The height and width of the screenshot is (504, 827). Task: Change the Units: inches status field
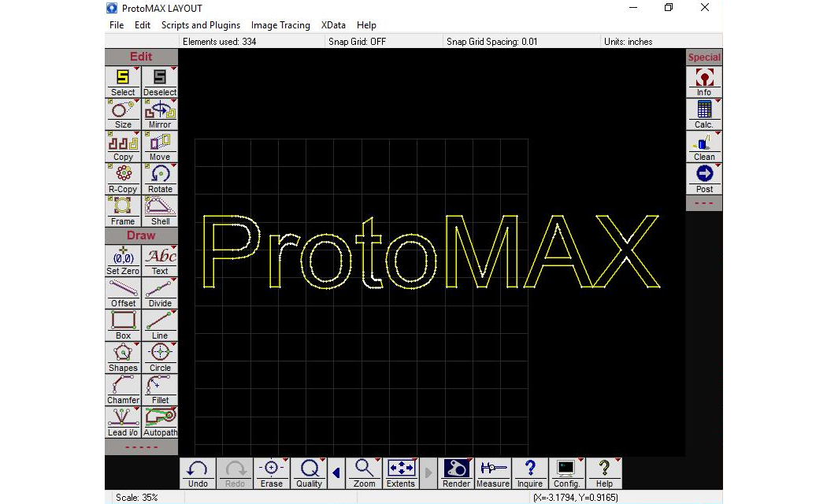[x=628, y=42]
